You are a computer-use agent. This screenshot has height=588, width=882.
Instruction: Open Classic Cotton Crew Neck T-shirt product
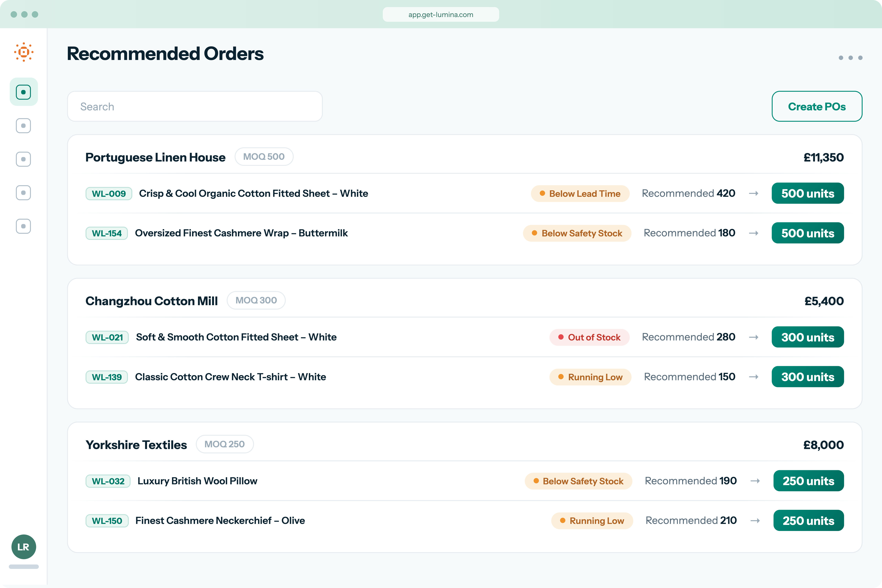tap(231, 377)
